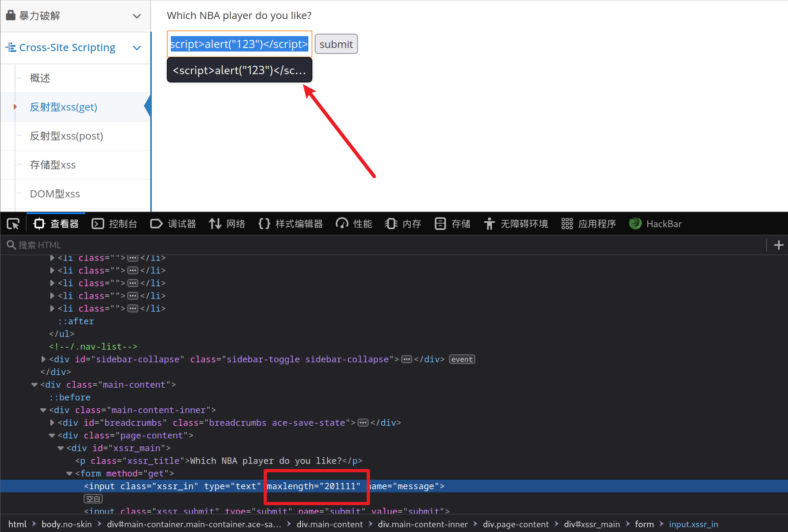
Task: Click the ellipsis badge in breadcrumbs div
Action: (363, 423)
